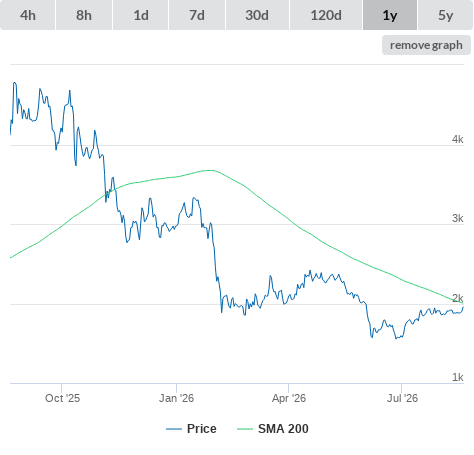
Task: Choose the 1d range tab
Action: pyautogui.click(x=141, y=15)
